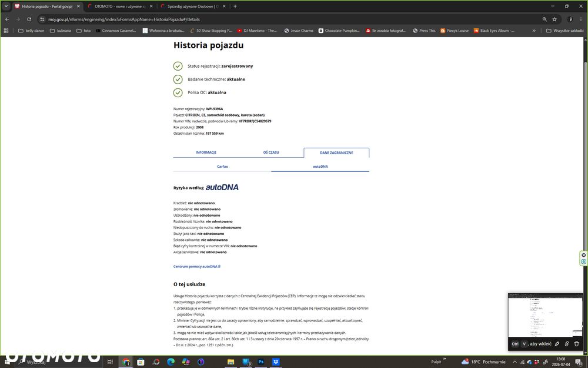This screenshot has height=368, width=588.
Task: Click the screenshot preview thumbnail
Action: pyautogui.click(x=545, y=315)
